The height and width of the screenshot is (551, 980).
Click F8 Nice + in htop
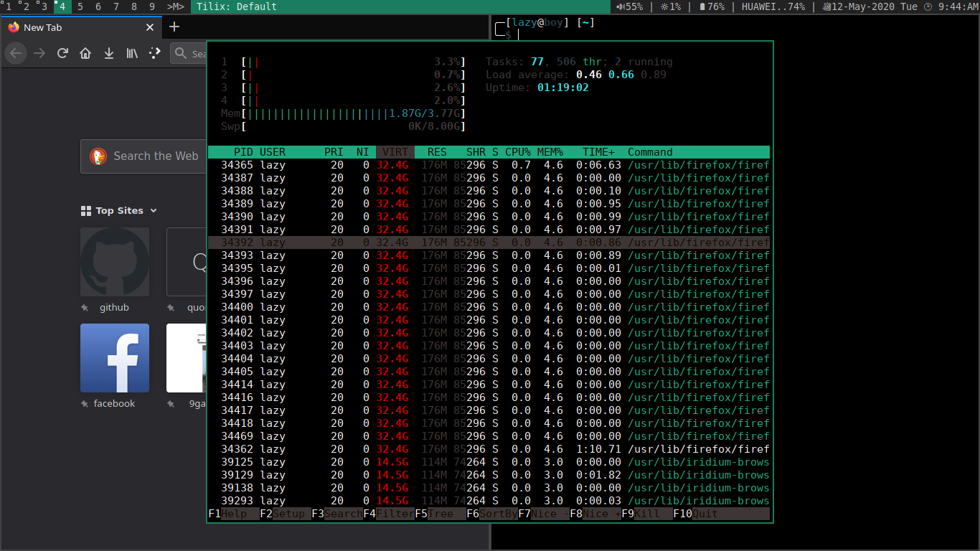point(595,514)
